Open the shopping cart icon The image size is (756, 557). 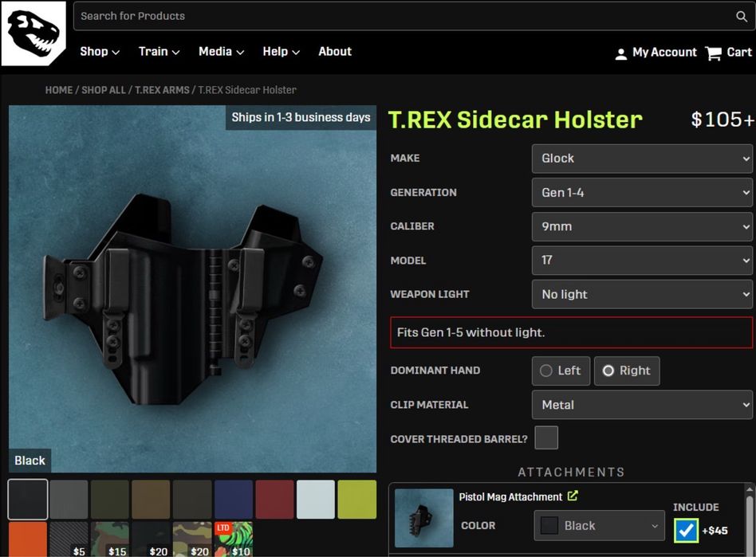coord(713,53)
